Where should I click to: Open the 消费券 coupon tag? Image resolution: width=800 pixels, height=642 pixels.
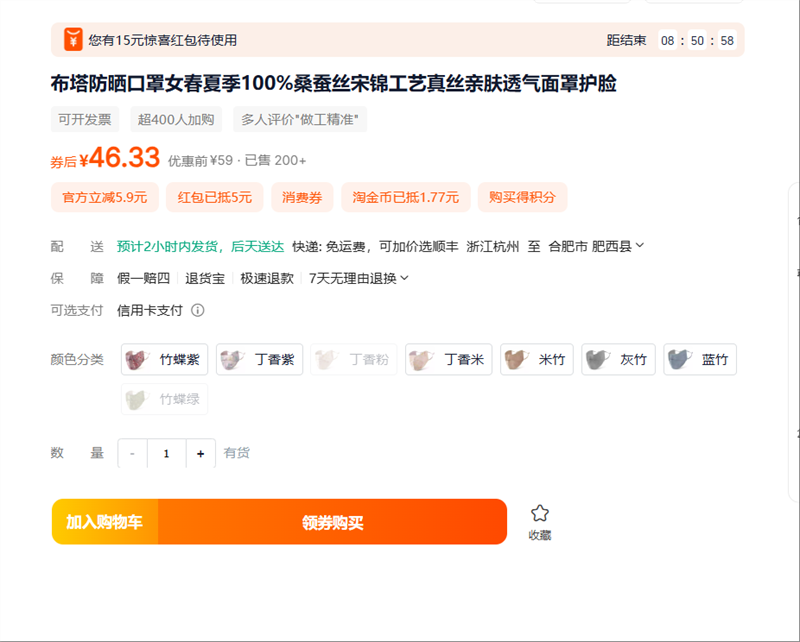pyautogui.click(x=302, y=197)
